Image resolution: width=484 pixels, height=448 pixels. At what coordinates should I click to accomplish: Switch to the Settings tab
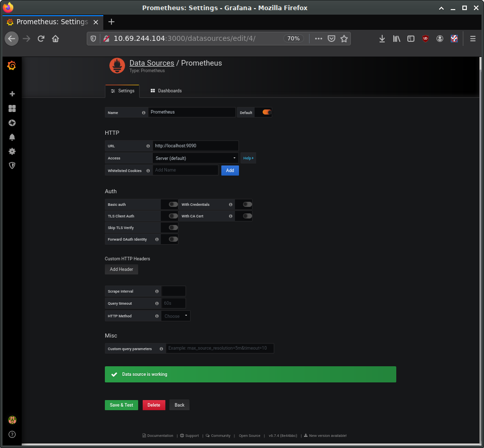point(122,91)
